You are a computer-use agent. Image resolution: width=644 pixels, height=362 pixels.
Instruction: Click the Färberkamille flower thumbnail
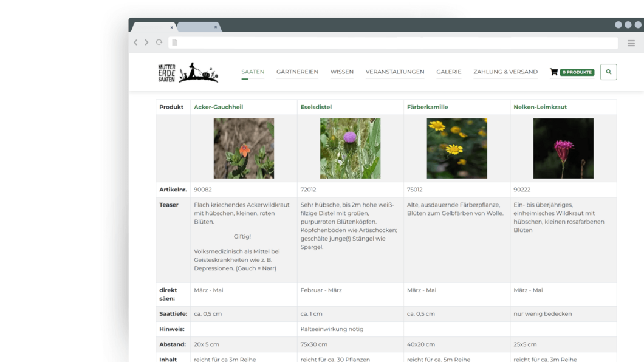pos(456,148)
